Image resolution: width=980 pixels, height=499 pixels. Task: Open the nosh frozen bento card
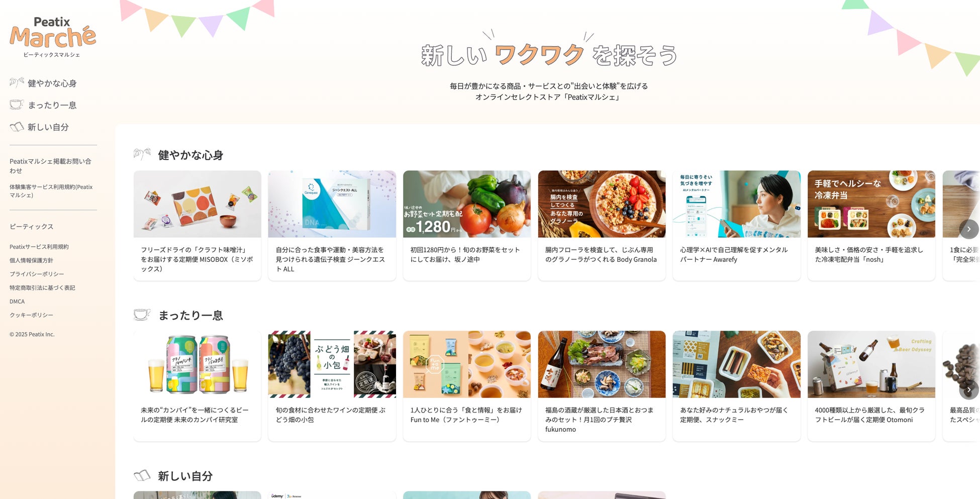[x=871, y=225]
